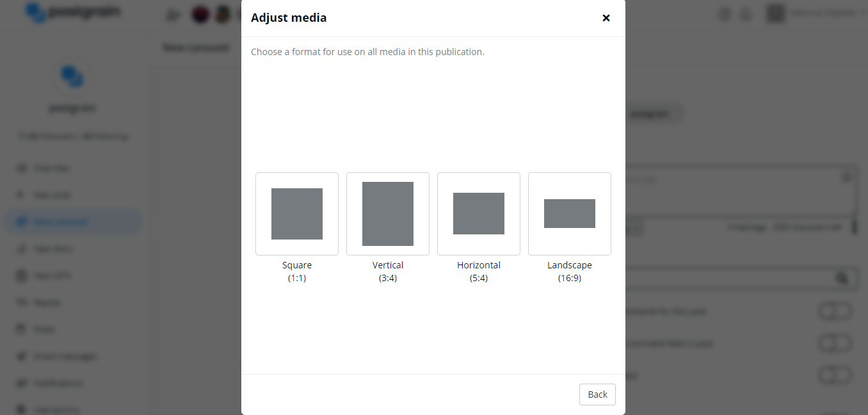Click the help icon beside the bell

point(725,14)
